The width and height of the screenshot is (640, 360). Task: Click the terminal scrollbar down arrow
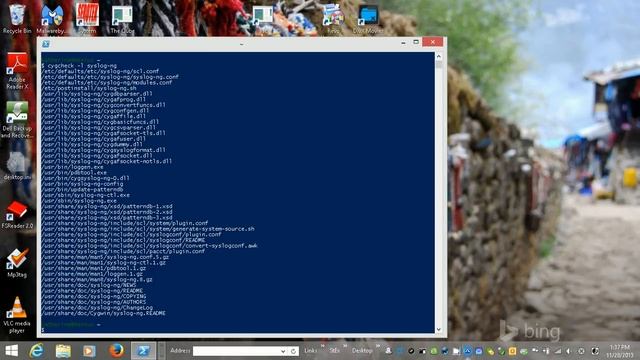pos(439,329)
